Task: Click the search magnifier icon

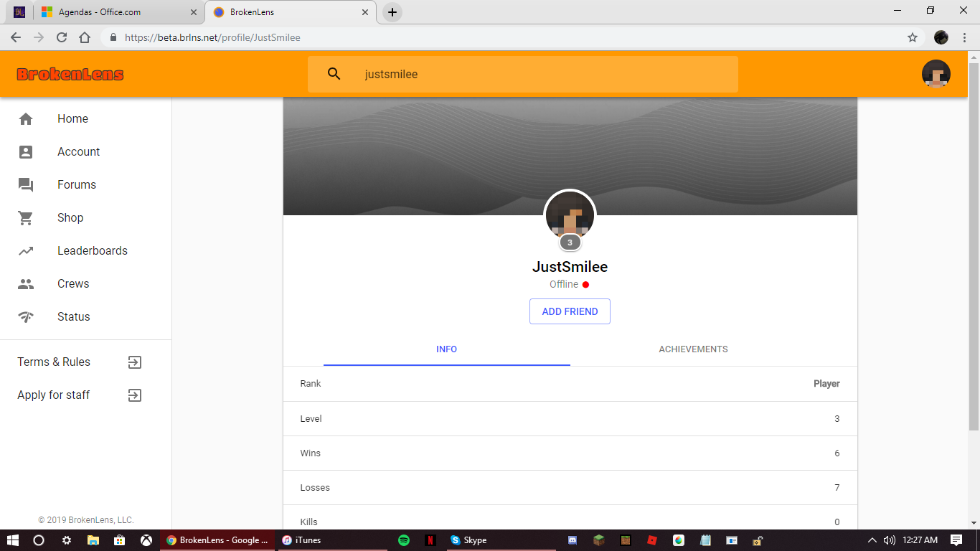Action: click(x=334, y=74)
